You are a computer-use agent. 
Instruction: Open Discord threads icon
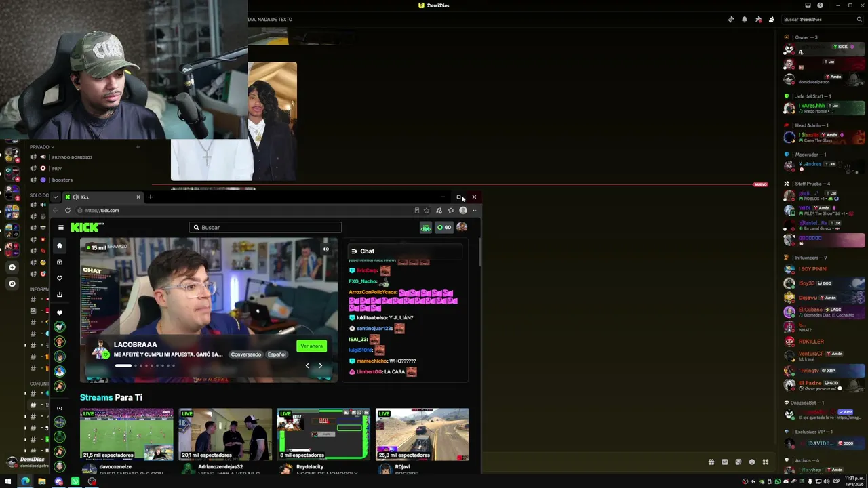pyautogui.click(x=730, y=20)
